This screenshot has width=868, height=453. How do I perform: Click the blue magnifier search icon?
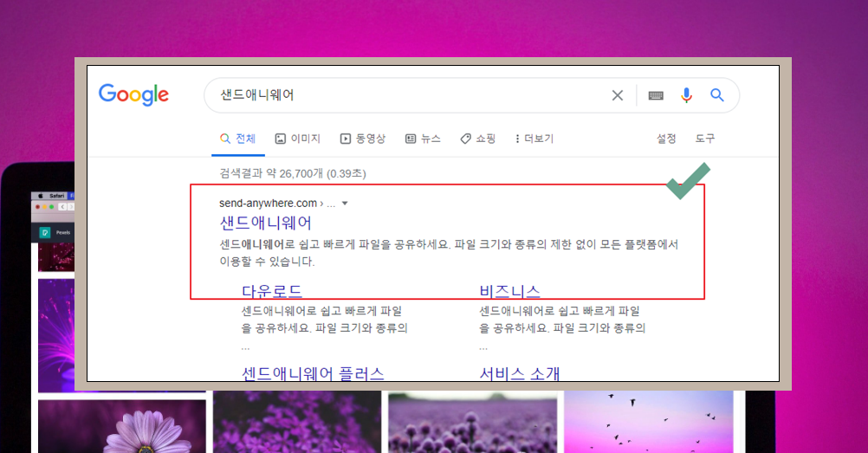pyautogui.click(x=717, y=95)
